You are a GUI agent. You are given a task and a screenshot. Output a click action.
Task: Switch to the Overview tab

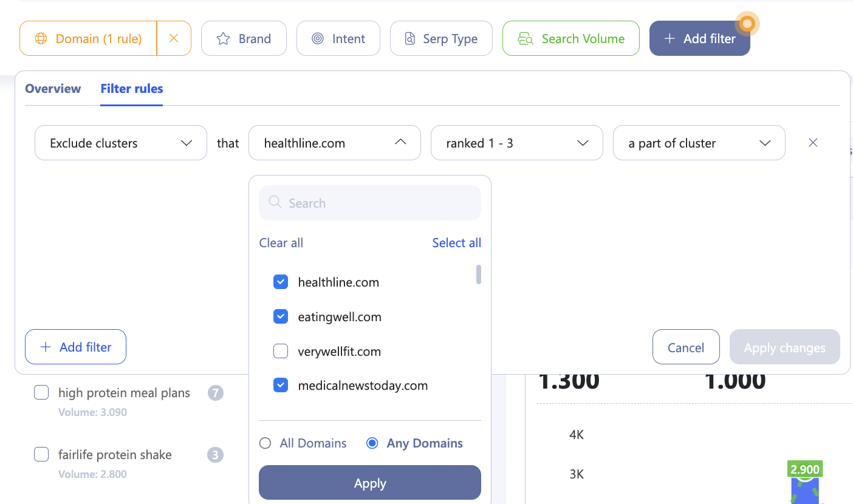pos(53,89)
